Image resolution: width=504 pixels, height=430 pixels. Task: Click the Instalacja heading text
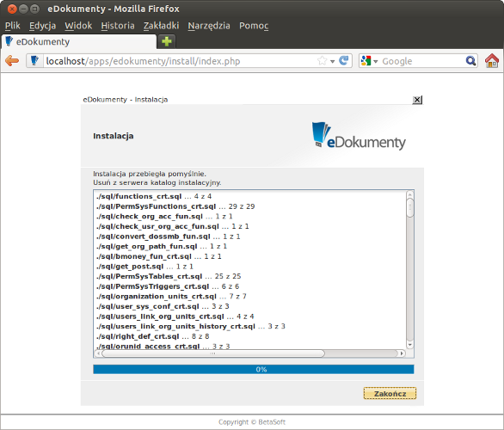114,136
